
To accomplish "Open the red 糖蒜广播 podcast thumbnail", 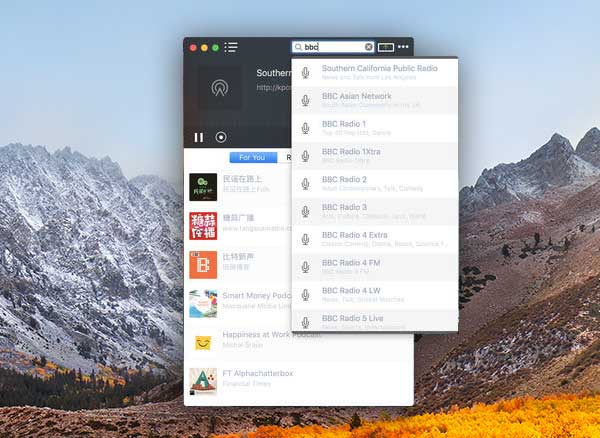I will [x=203, y=226].
